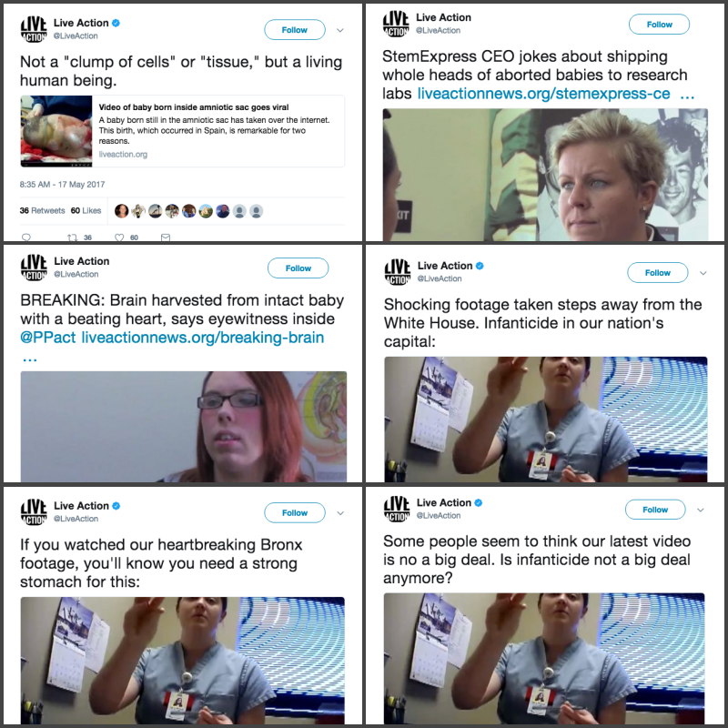Click the direct message envelope icon

(166, 238)
